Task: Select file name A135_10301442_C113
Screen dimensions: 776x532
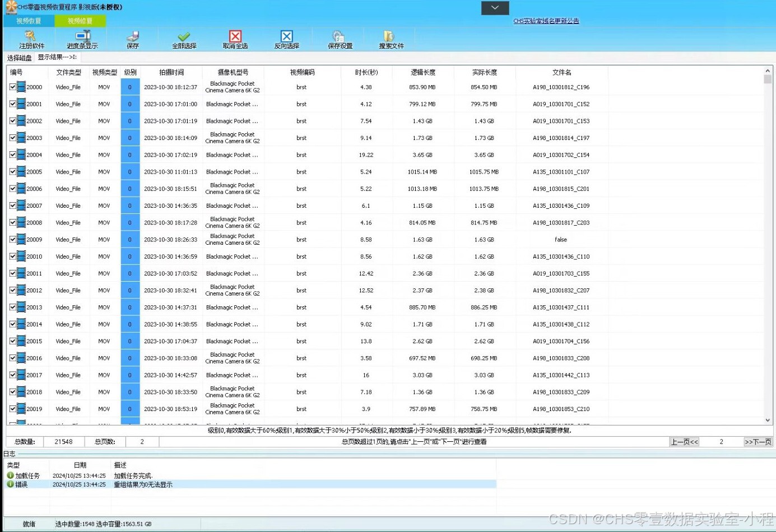Action: pos(561,375)
